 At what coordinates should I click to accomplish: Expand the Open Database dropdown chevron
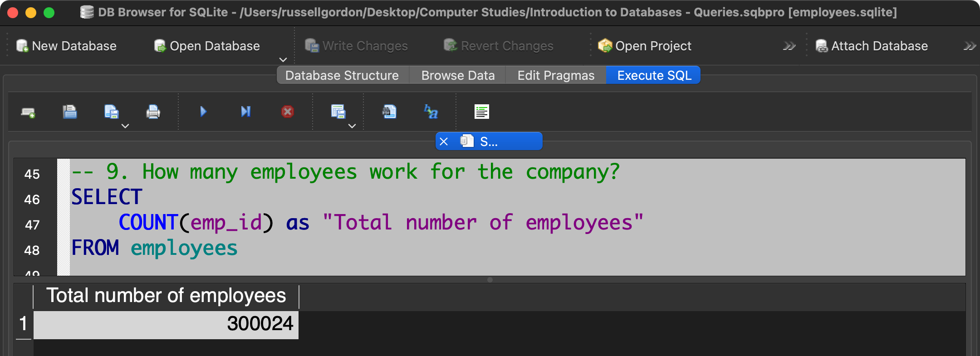point(283,60)
